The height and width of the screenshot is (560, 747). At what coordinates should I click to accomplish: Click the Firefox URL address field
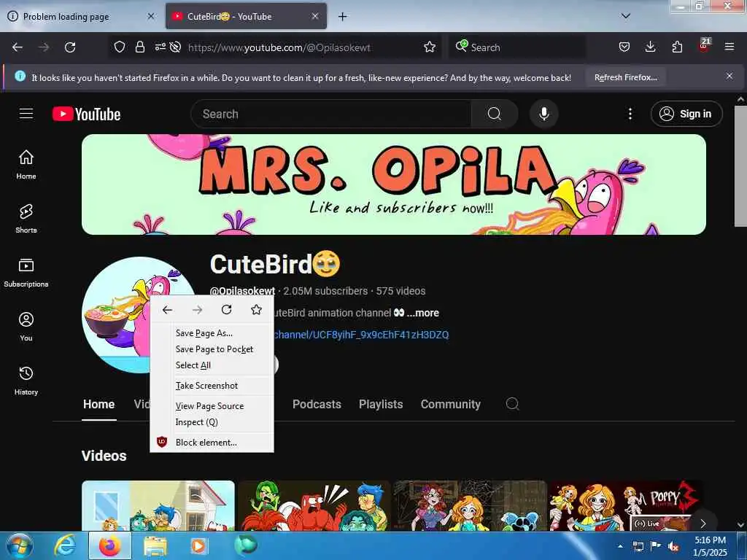click(x=279, y=47)
